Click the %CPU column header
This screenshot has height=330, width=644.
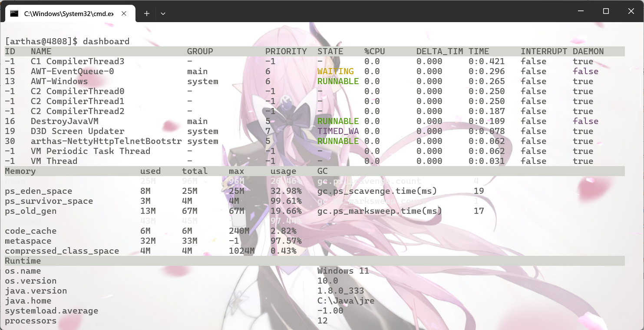point(375,52)
